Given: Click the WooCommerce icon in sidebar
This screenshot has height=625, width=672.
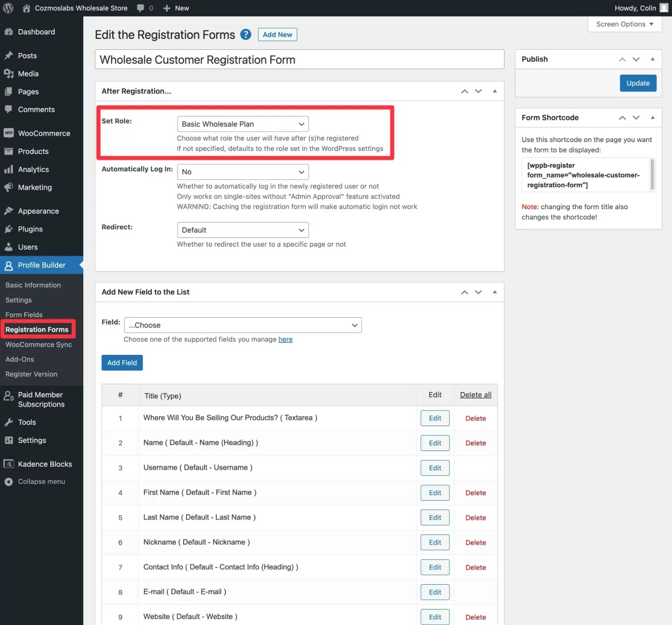Looking at the screenshot, I should (x=9, y=133).
